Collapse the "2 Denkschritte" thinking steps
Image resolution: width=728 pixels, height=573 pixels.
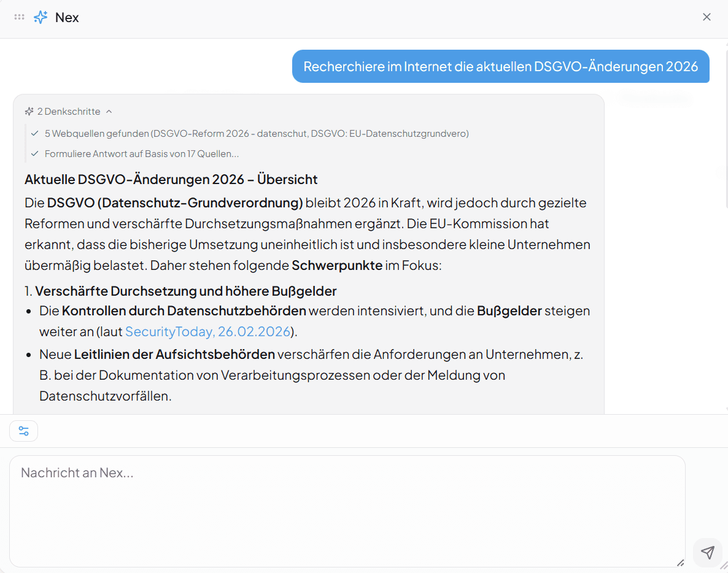(x=109, y=111)
